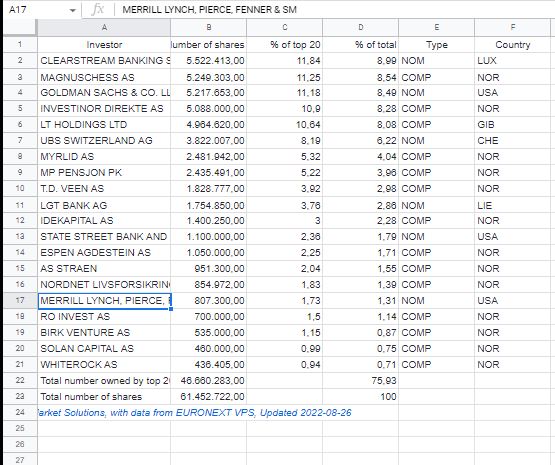Select cell 'Total number owned by top 20'

pyautogui.click(x=104, y=380)
